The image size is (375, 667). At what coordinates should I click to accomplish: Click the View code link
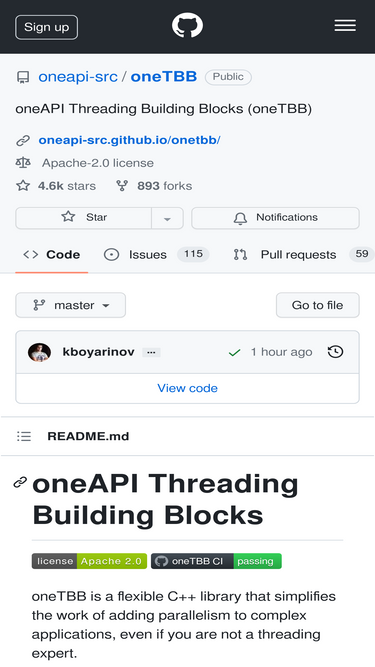188,388
